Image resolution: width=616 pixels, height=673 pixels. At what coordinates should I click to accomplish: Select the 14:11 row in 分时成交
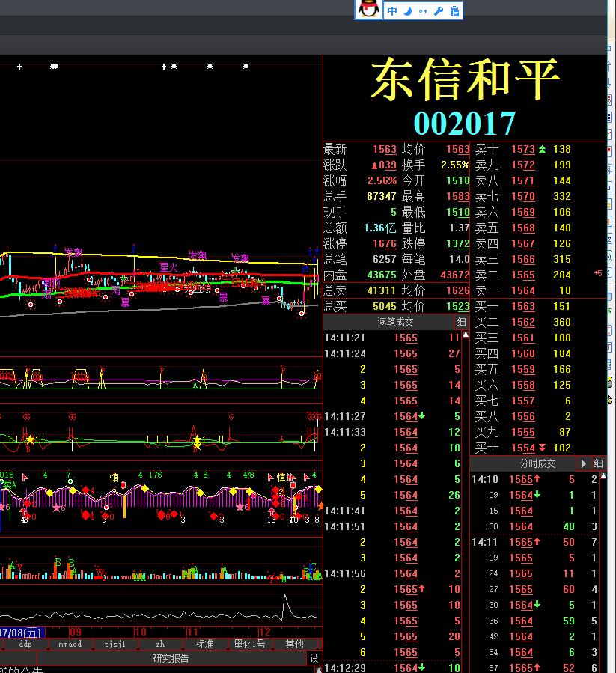click(534, 542)
